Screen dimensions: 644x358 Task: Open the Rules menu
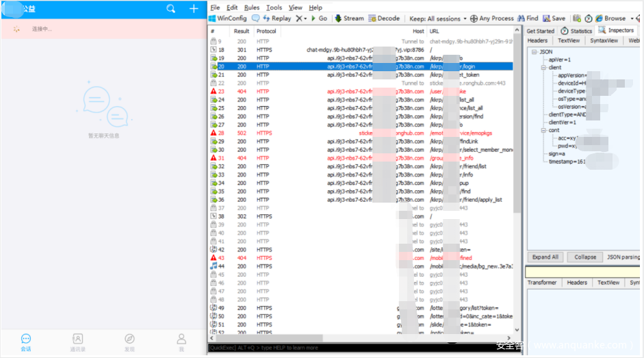tap(252, 7)
